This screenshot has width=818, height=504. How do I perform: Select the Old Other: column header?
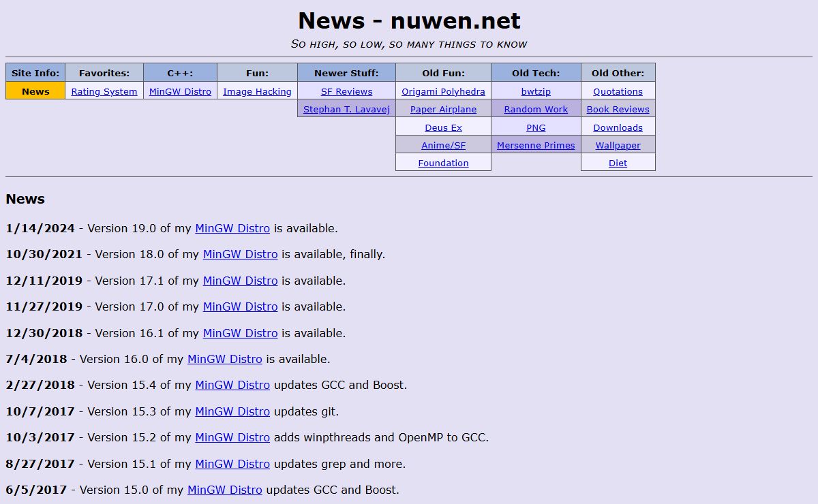coord(618,73)
